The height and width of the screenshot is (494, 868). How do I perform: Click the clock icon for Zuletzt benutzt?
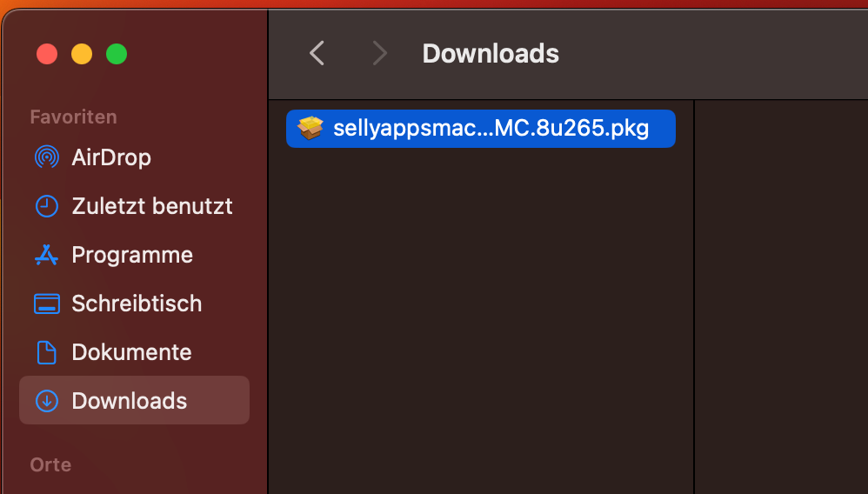tap(45, 206)
